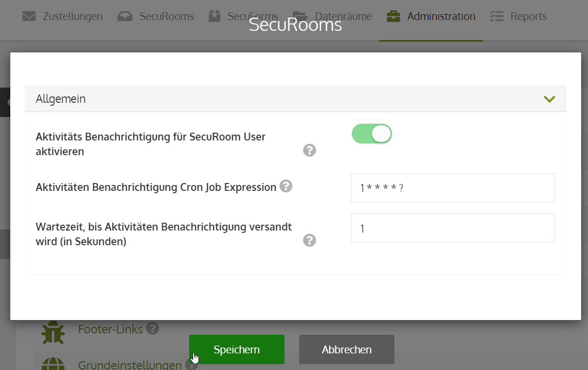Click the globe icon next to Grundeinstellungen

(x=53, y=364)
